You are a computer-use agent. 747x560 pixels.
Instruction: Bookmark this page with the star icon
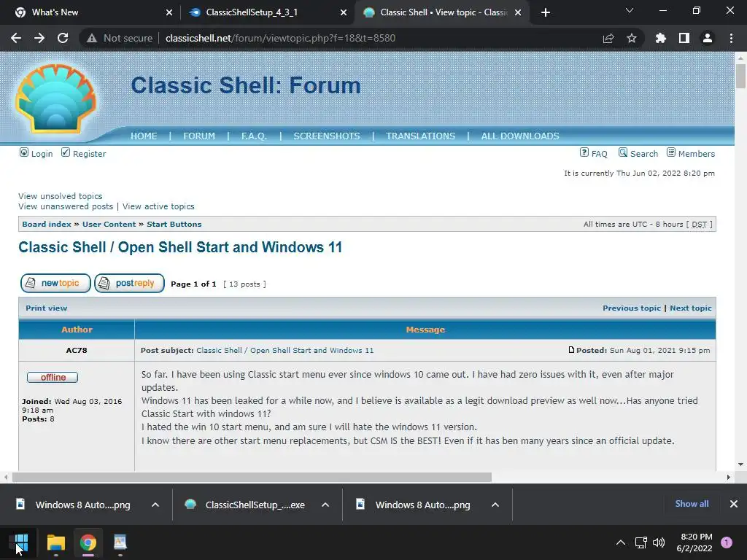click(x=632, y=38)
